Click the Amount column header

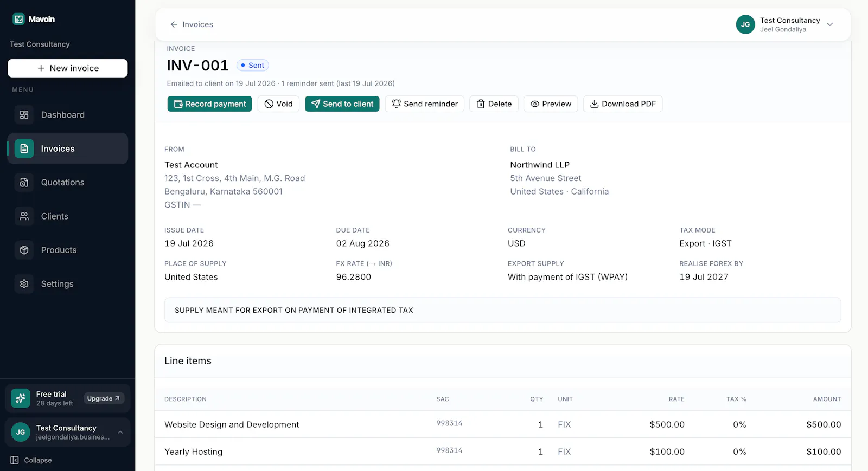tap(827, 399)
